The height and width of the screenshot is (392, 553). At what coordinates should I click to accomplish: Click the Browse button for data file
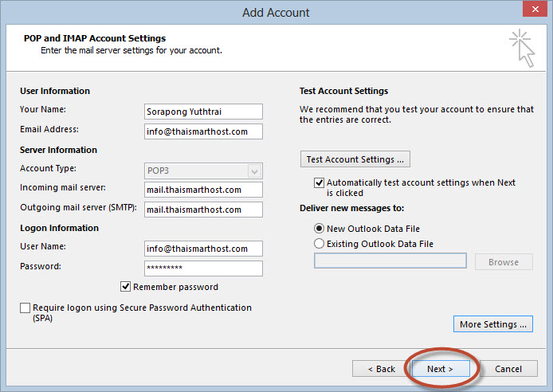click(x=504, y=262)
